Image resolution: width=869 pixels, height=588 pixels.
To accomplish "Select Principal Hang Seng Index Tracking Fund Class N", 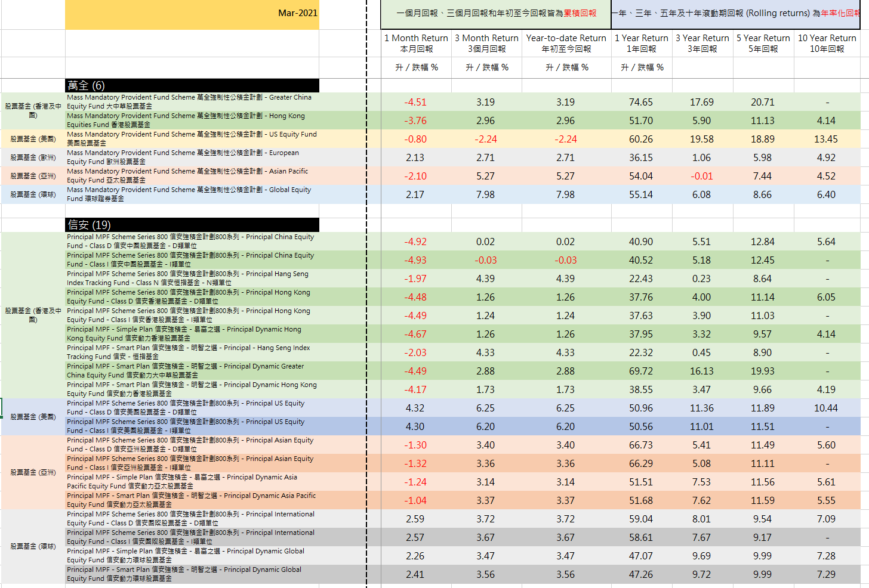I will pos(192,278).
